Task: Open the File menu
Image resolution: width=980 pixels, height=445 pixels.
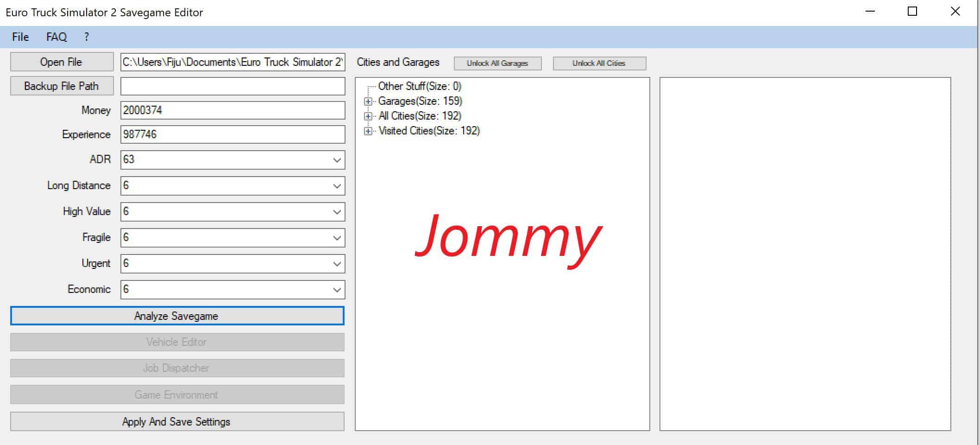Action: pyautogui.click(x=20, y=37)
